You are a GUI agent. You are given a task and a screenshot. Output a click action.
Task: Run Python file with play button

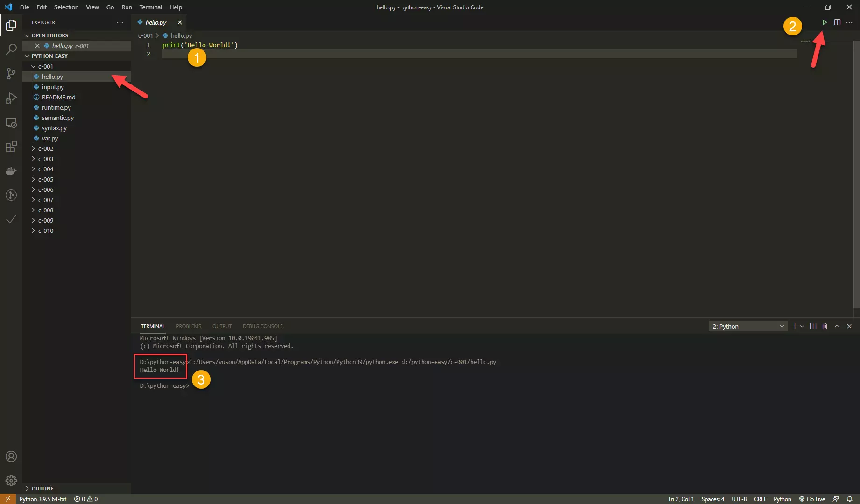click(825, 22)
